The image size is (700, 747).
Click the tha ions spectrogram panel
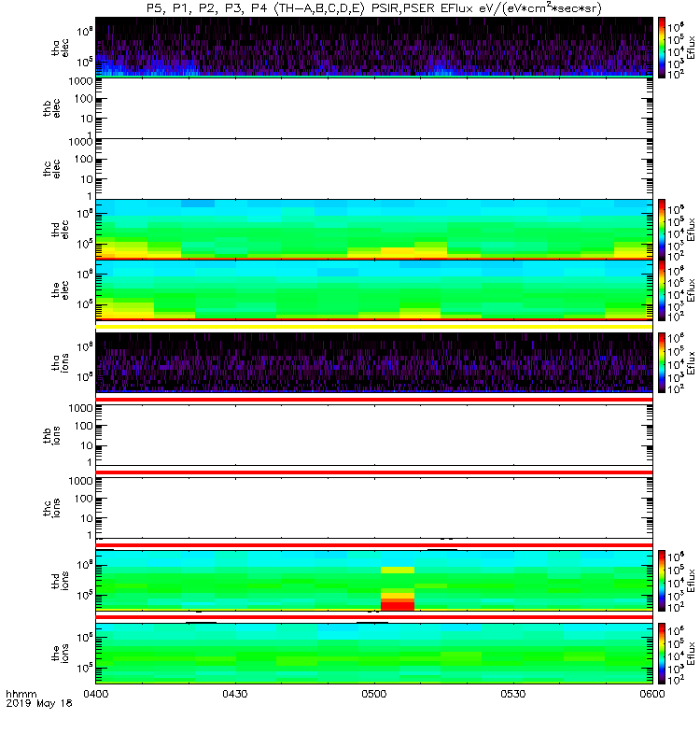[x=374, y=362]
